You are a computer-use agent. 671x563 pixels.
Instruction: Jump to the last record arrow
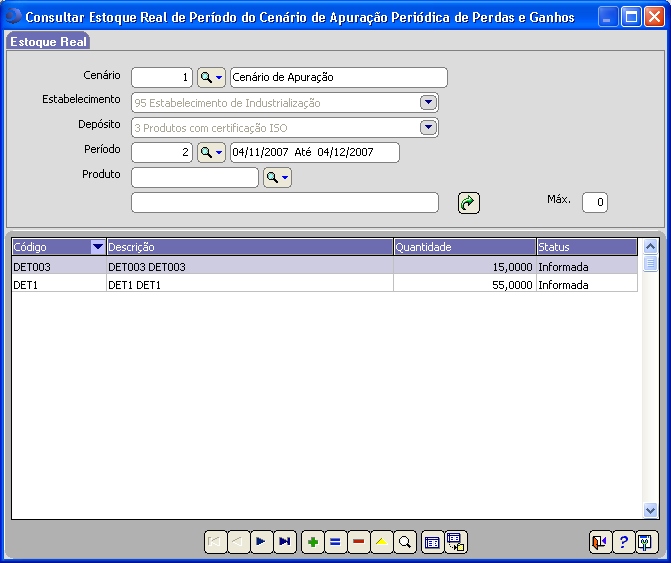tap(285, 542)
